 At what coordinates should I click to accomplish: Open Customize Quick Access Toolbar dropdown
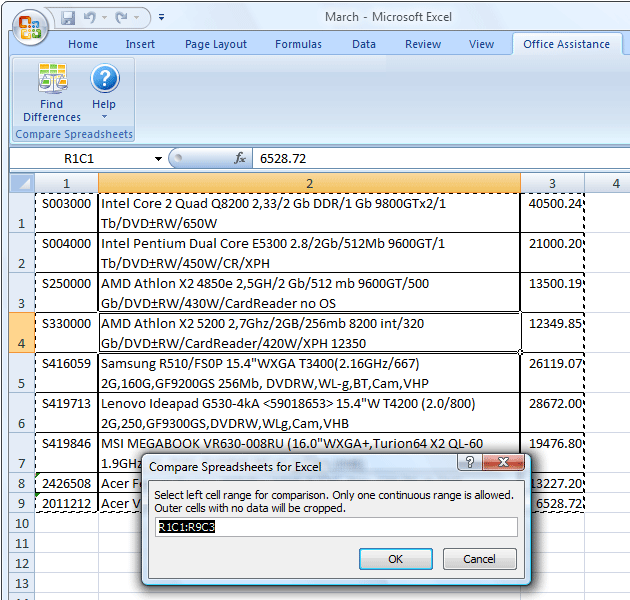[x=162, y=17]
